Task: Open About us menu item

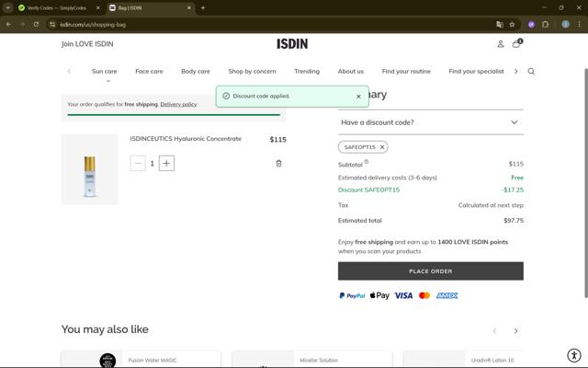Action: (351, 72)
